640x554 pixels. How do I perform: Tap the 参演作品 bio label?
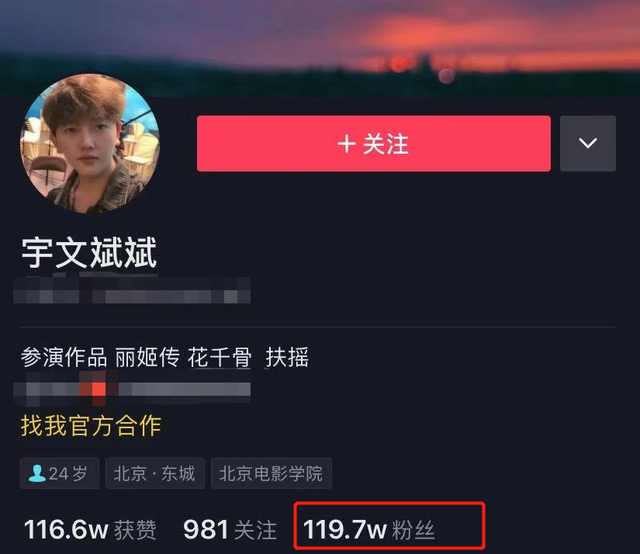pyautogui.click(x=64, y=357)
